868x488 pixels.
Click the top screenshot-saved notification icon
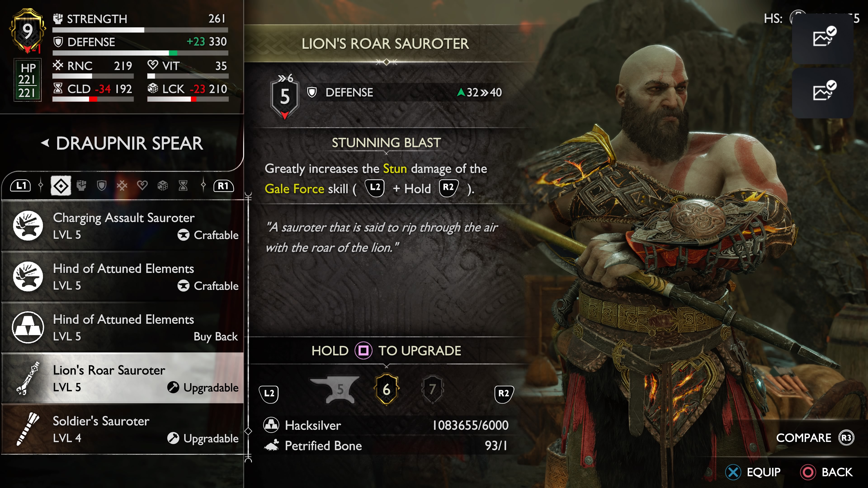[x=823, y=37]
